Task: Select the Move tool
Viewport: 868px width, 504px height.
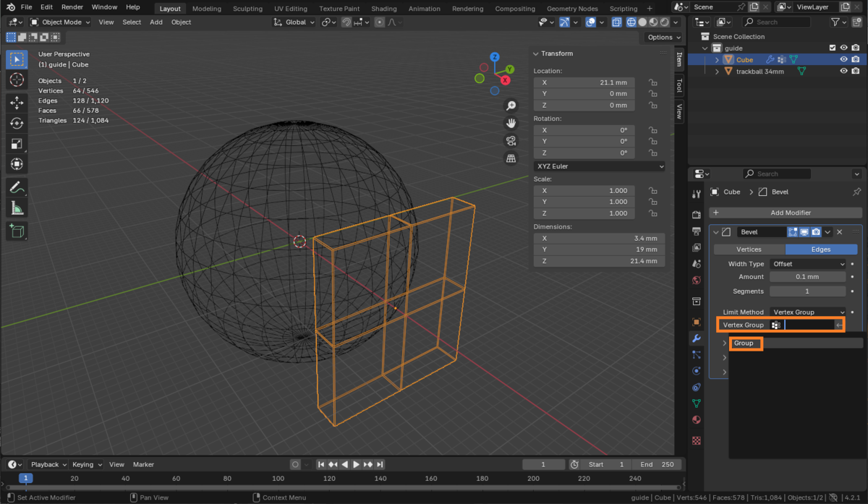Action: (17, 103)
